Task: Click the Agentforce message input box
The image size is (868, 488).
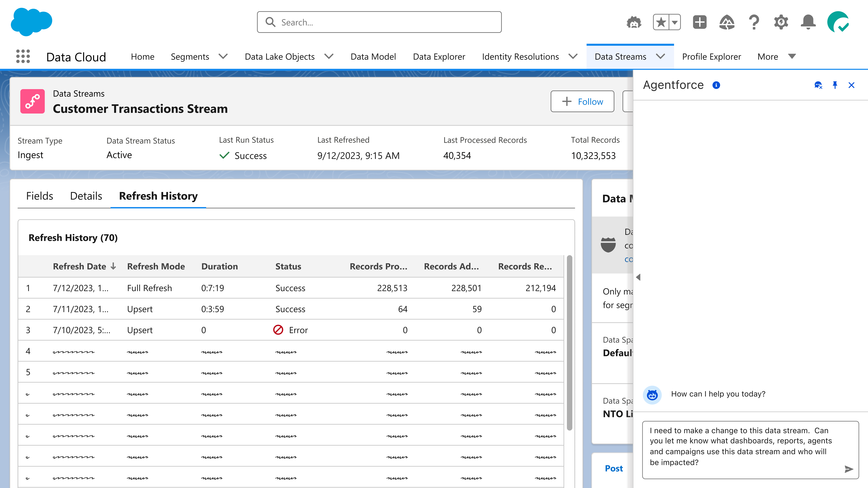Action: pos(750,450)
